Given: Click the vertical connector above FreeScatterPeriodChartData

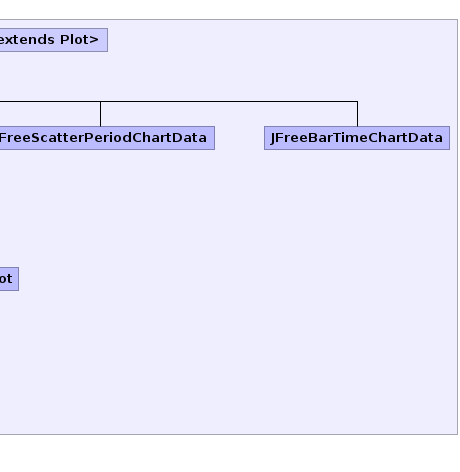Looking at the screenshot, I should pyautogui.click(x=100, y=114).
